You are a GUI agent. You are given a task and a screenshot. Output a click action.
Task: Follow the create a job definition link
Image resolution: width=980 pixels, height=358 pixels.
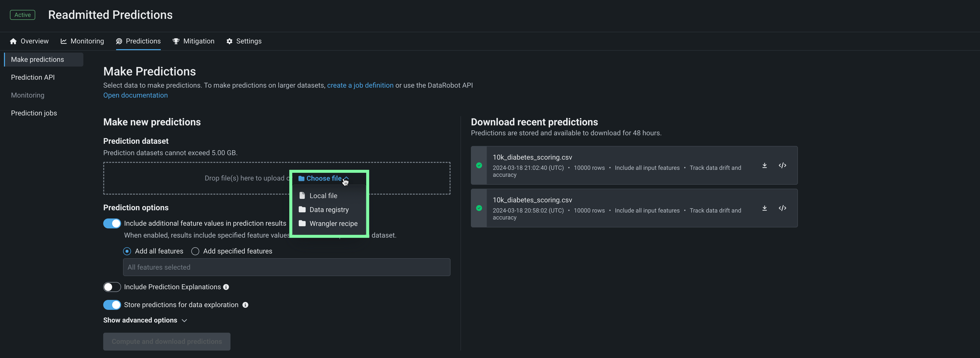360,85
